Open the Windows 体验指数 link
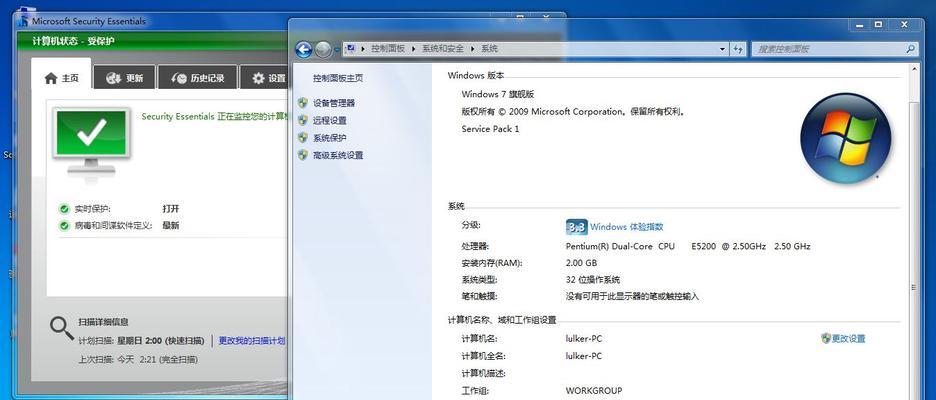This screenshot has height=400, width=936. tap(627, 227)
